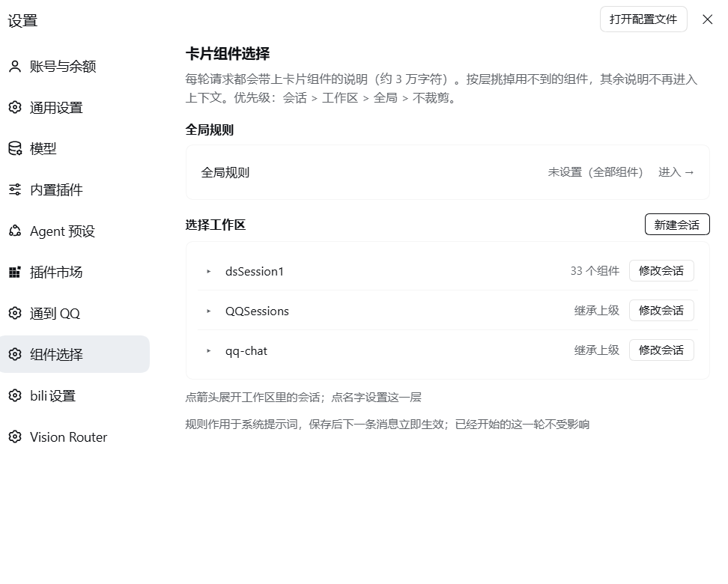This screenshot has width=728, height=584.
Task: Click the 卡片组件选择 heading
Action: point(228,54)
